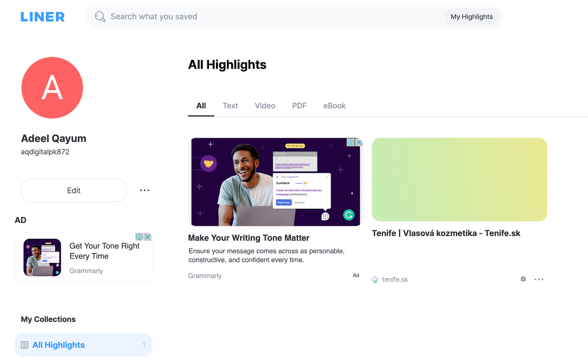This screenshot has height=364, width=588.
Task: Click the tenife.sk favicon
Action: coord(375,280)
